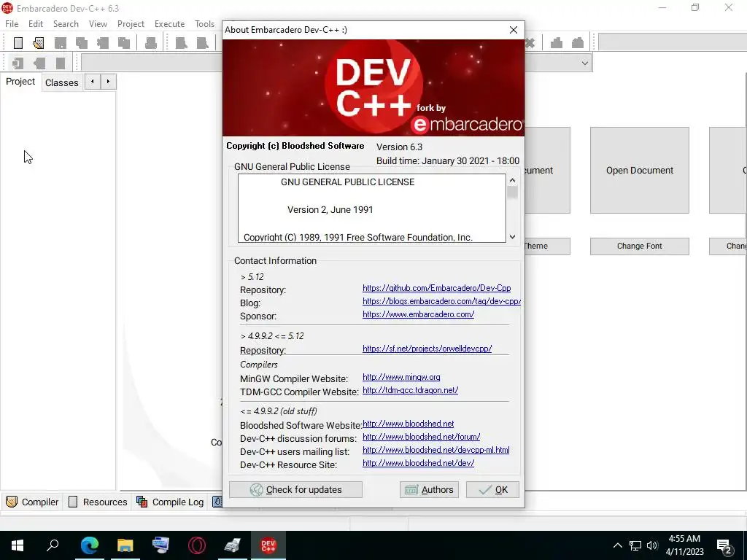Select the Compile Log bottom tab
747x560 pixels.
point(170,502)
